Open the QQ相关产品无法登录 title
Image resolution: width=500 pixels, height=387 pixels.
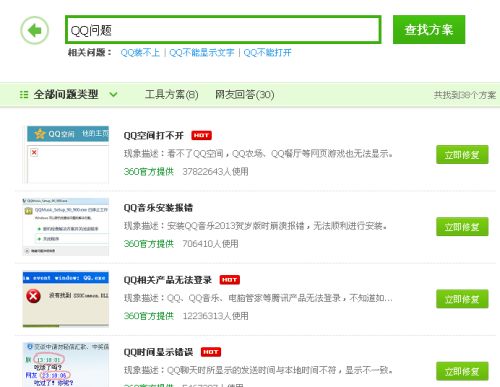click(x=168, y=280)
